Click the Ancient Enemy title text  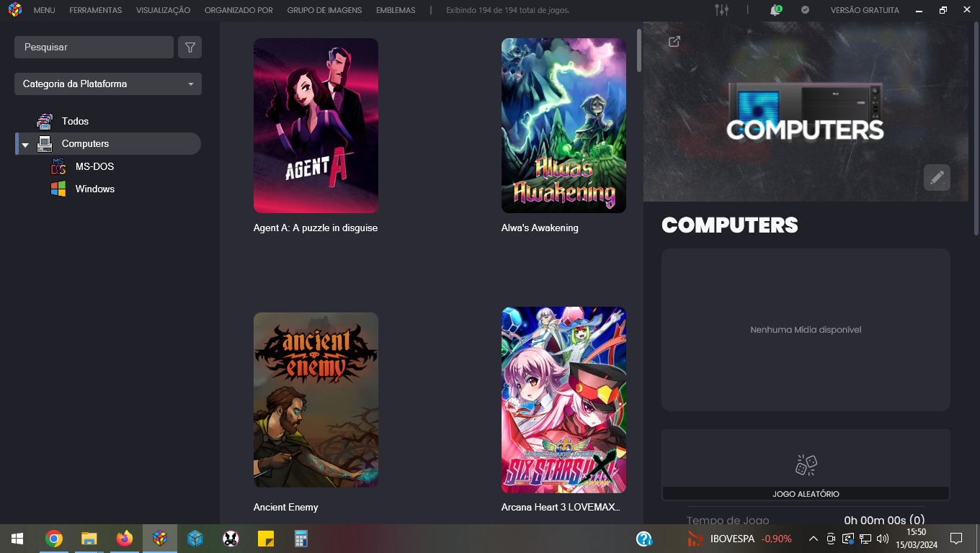(285, 507)
